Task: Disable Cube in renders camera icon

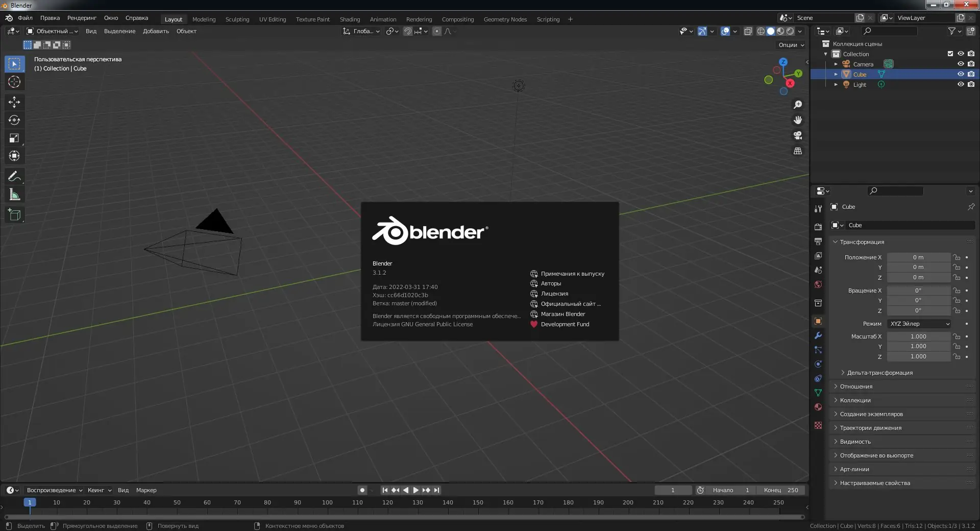Action: pos(971,74)
